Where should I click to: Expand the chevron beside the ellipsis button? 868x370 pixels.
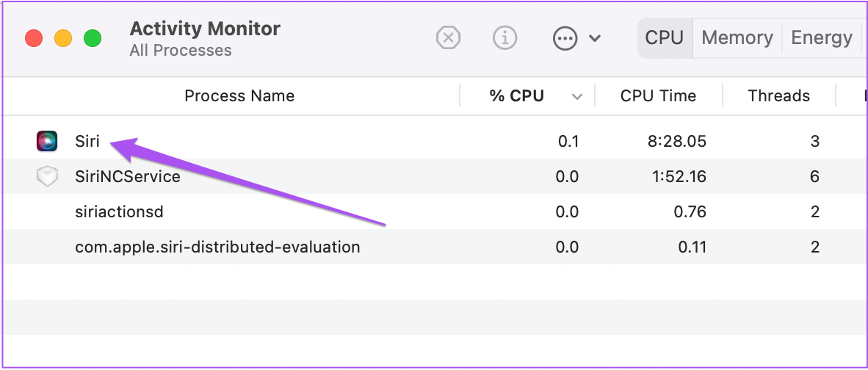click(596, 38)
